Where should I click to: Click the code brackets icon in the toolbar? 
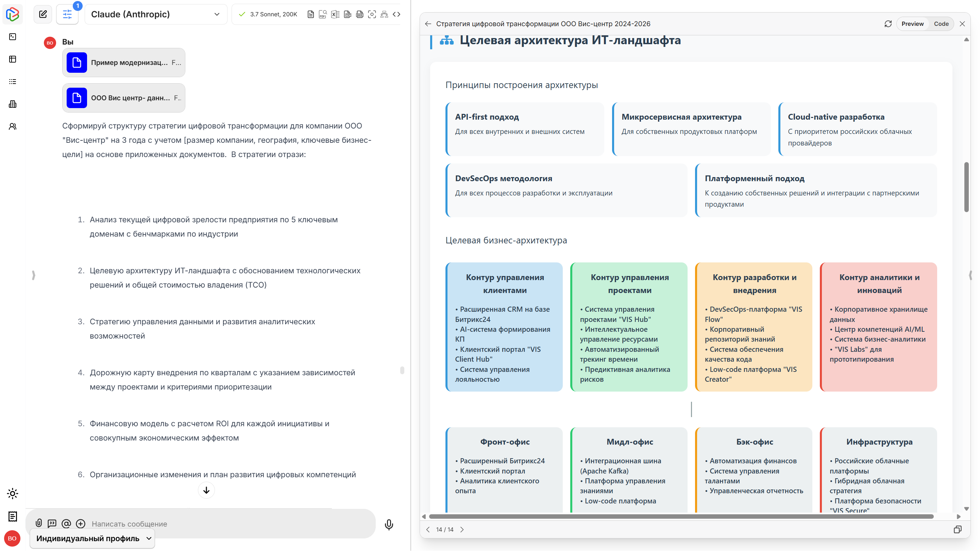coord(396,15)
